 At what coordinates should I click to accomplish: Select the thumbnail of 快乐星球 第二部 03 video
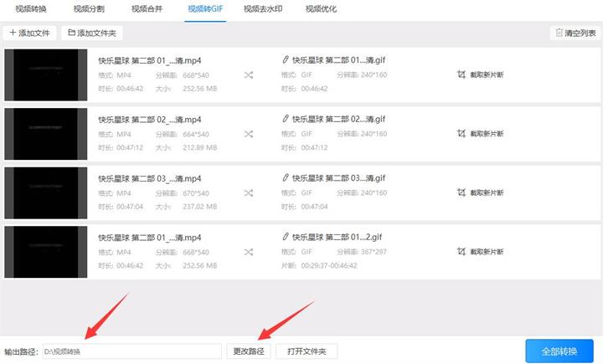click(x=46, y=193)
